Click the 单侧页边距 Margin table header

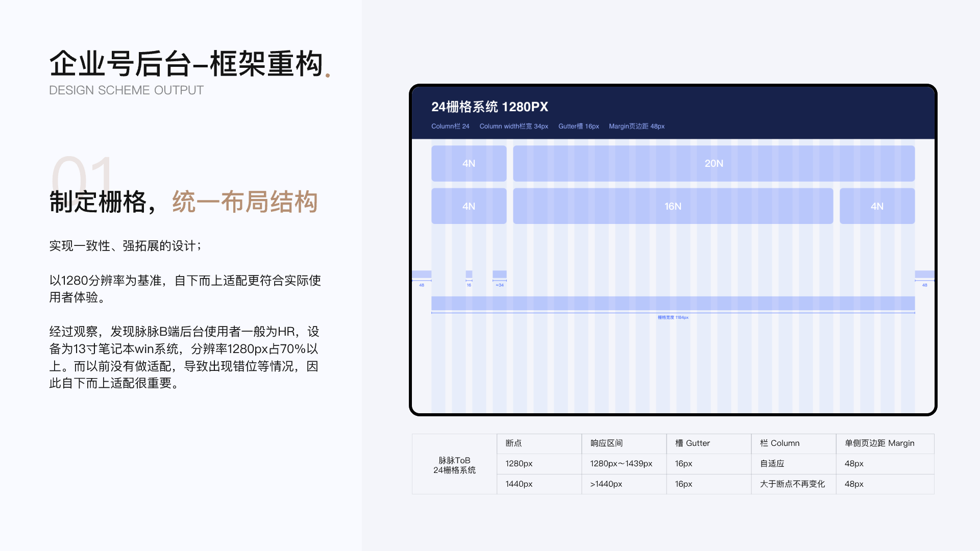point(879,443)
